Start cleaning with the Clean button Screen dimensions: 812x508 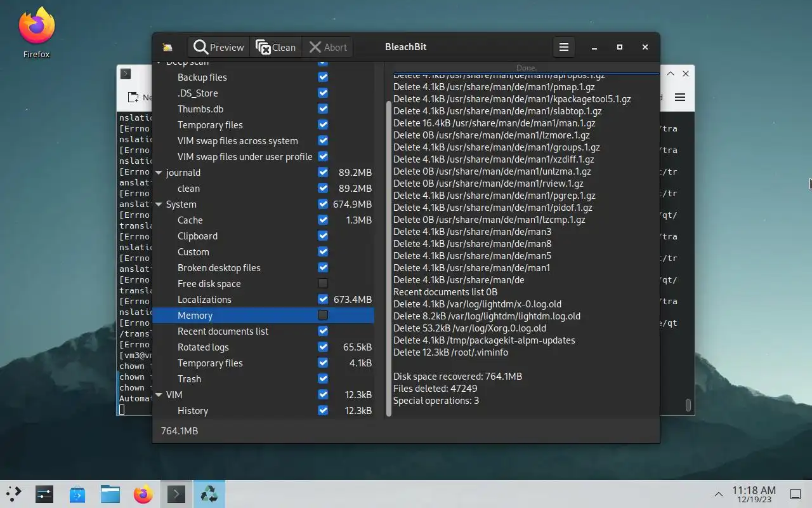[275, 47]
